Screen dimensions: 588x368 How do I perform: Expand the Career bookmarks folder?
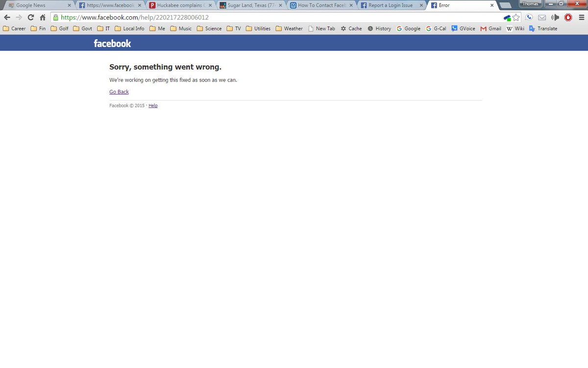[x=14, y=28]
